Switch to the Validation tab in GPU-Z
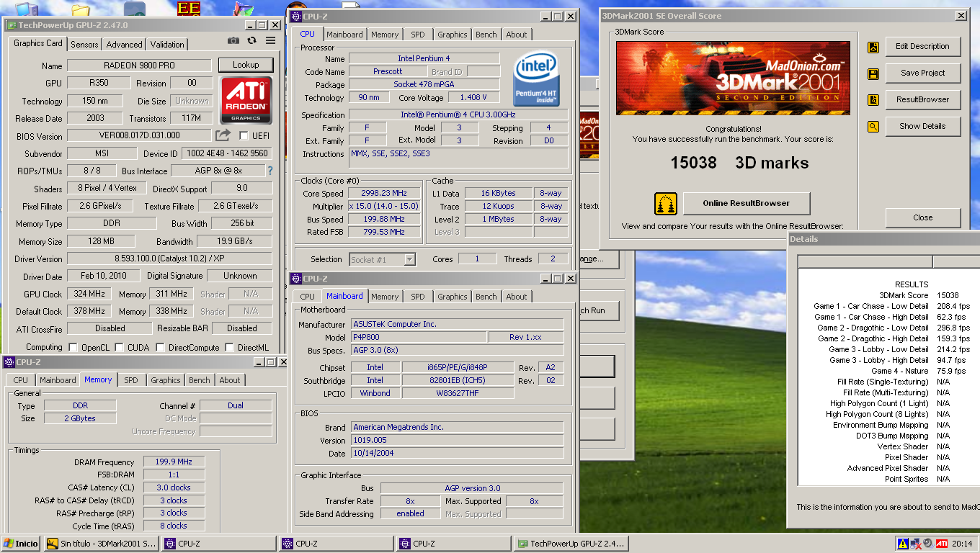The height and width of the screenshot is (553, 980). (167, 44)
